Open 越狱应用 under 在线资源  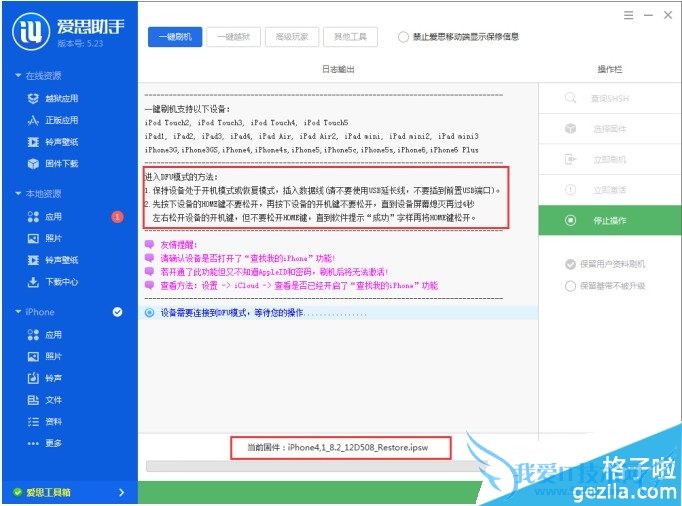53,98
